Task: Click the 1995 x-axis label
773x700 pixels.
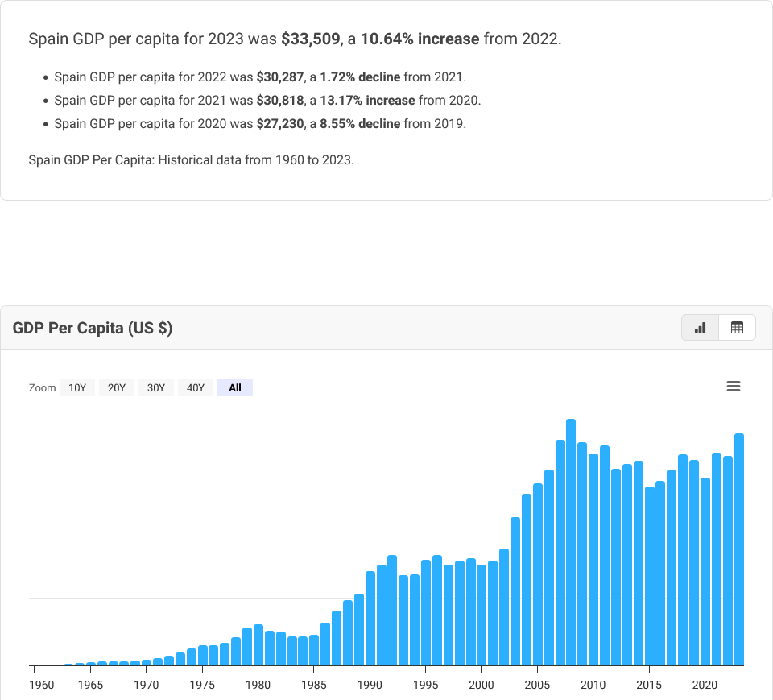Action: [425, 685]
